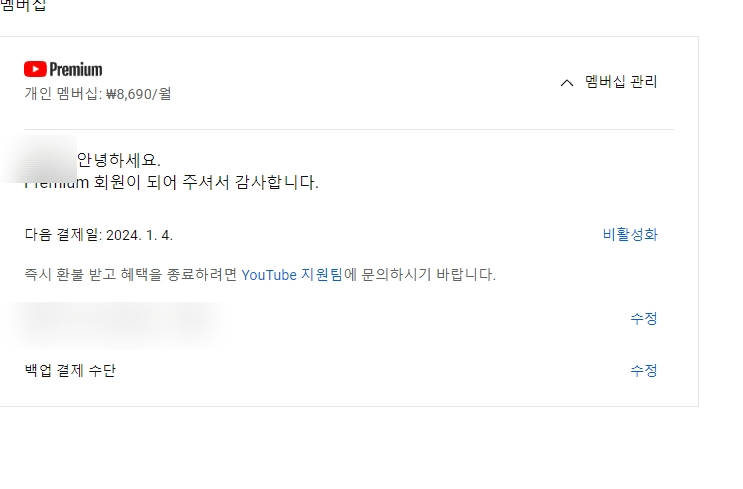Open the YouTube 지원팀 support link

[292, 275]
